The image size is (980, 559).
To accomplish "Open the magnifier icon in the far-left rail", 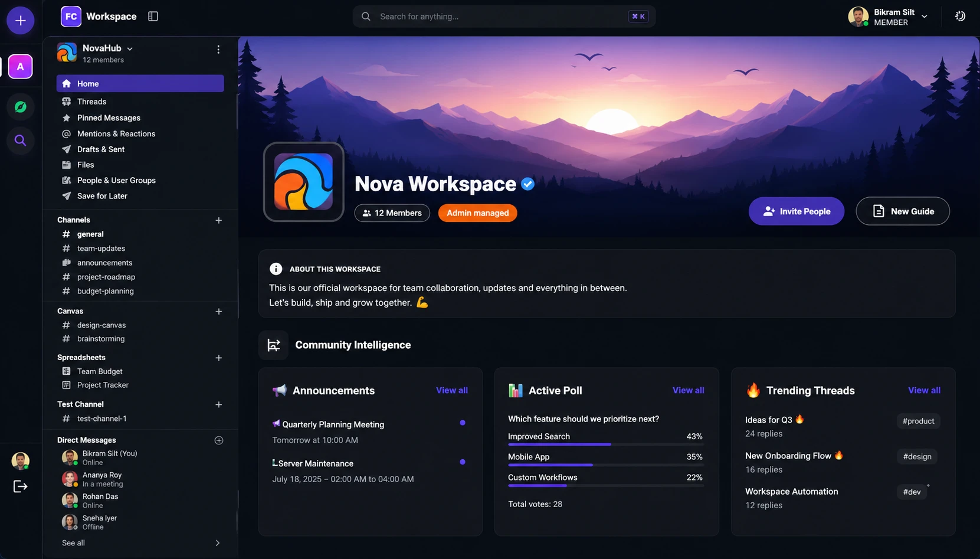I will (x=20, y=140).
